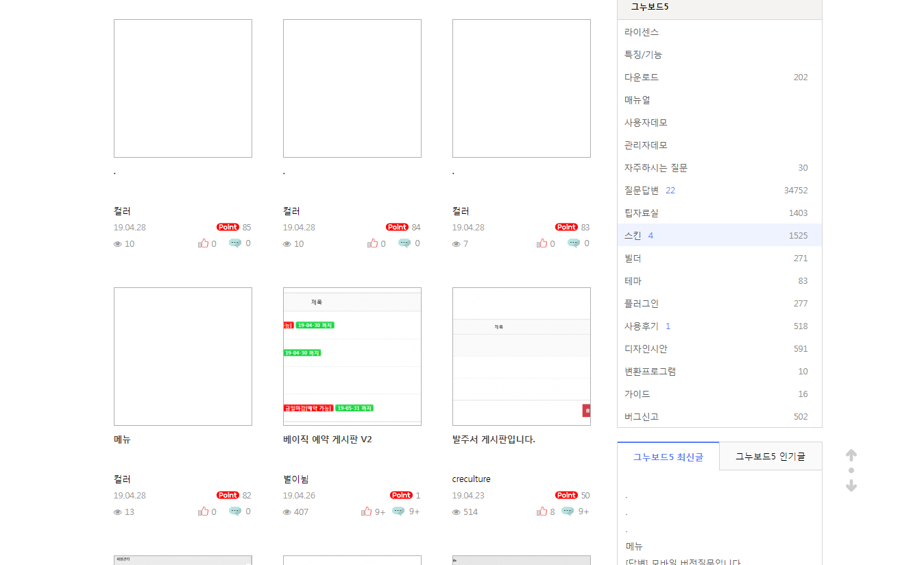The width and height of the screenshot is (924, 565).
Task: Click the comment bubble icon on 발주서 게시판
Action: (x=567, y=512)
